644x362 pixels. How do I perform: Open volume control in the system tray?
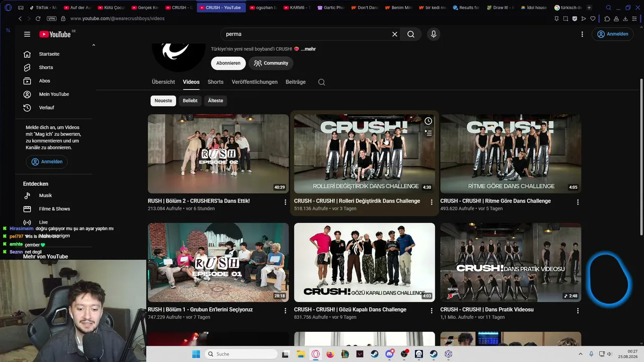609,354
